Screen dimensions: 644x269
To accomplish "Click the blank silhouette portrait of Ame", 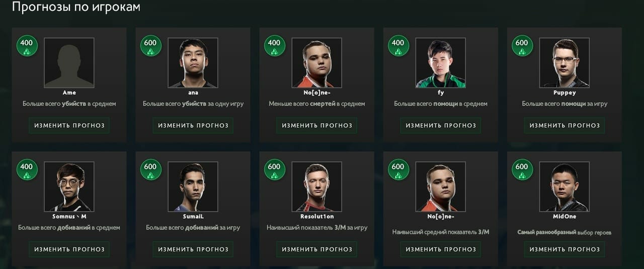I will tap(69, 63).
